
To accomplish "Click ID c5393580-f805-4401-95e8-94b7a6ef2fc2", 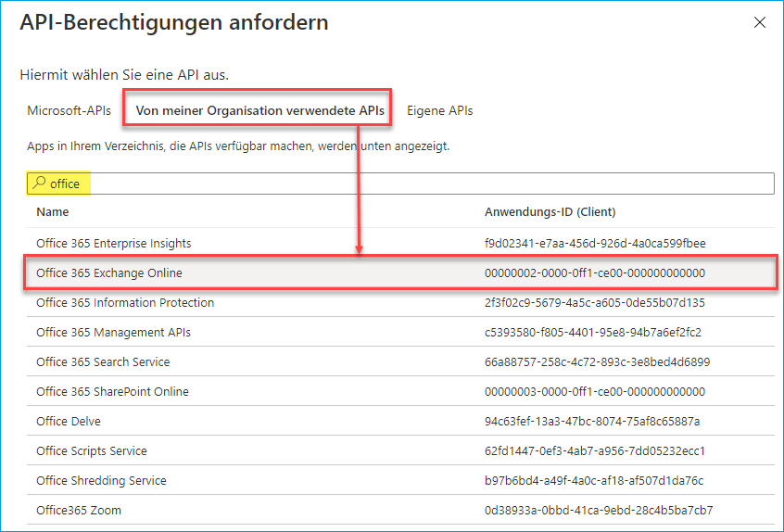I will (593, 332).
